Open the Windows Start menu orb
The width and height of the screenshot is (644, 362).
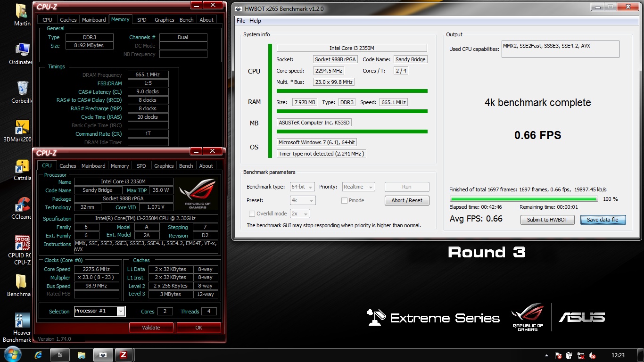12,355
